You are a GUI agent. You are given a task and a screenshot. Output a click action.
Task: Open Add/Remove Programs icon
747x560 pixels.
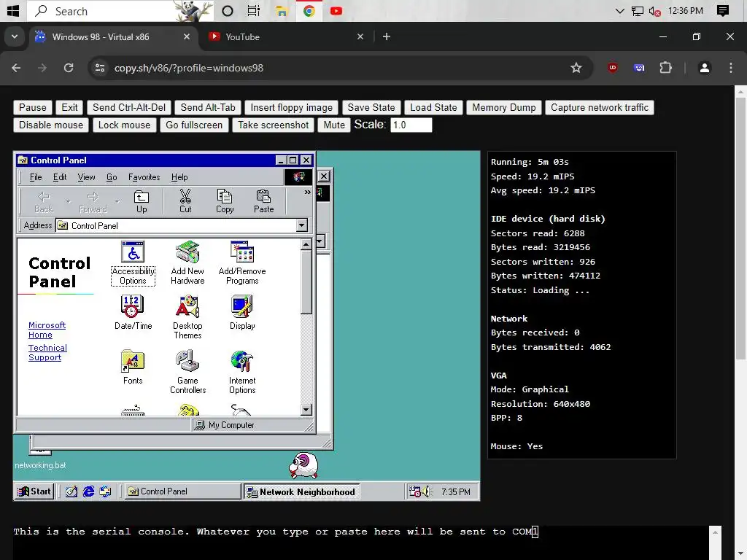pyautogui.click(x=242, y=262)
